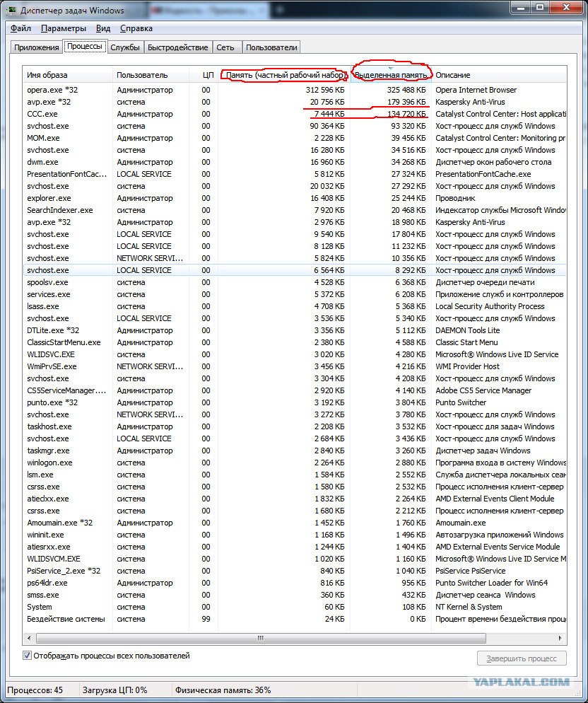This screenshot has height=703, width=588.
Task: Select the WLIDSVC.EXE process
Action: point(295,354)
